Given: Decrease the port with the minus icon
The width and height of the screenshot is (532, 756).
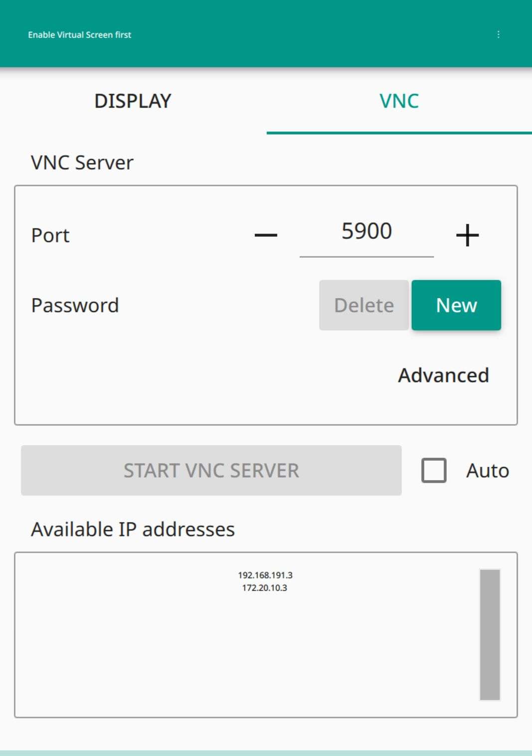Looking at the screenshot, I should click(266, 235).
